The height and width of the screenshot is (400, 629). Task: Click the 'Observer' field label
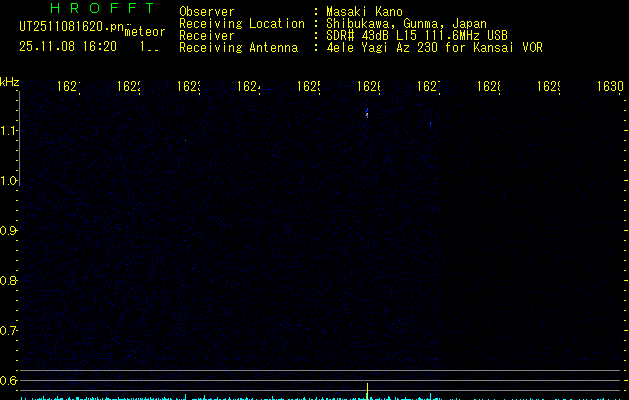click(207, 11)
